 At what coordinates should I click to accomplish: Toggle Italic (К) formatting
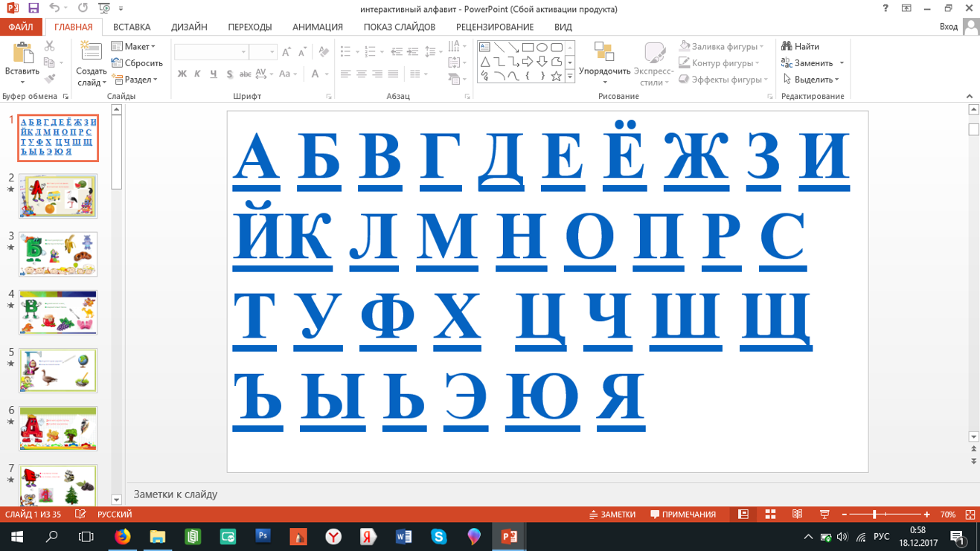coord(197,74)
